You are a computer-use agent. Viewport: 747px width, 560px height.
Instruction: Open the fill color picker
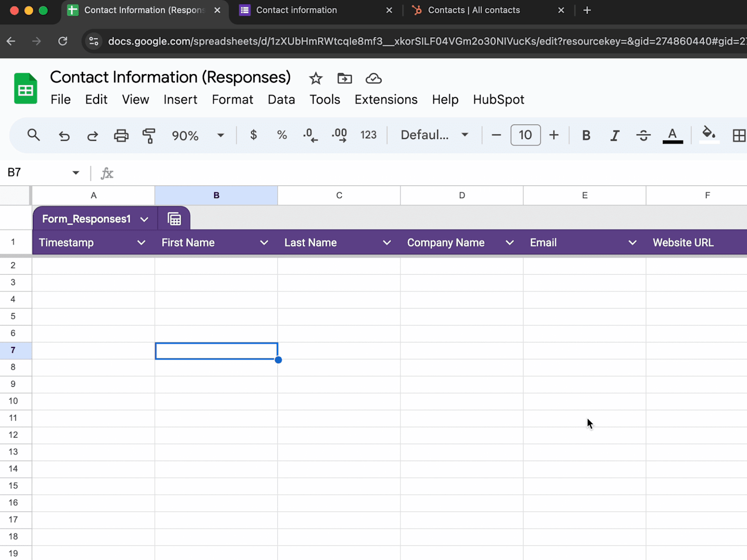click(x=709, y=135)
